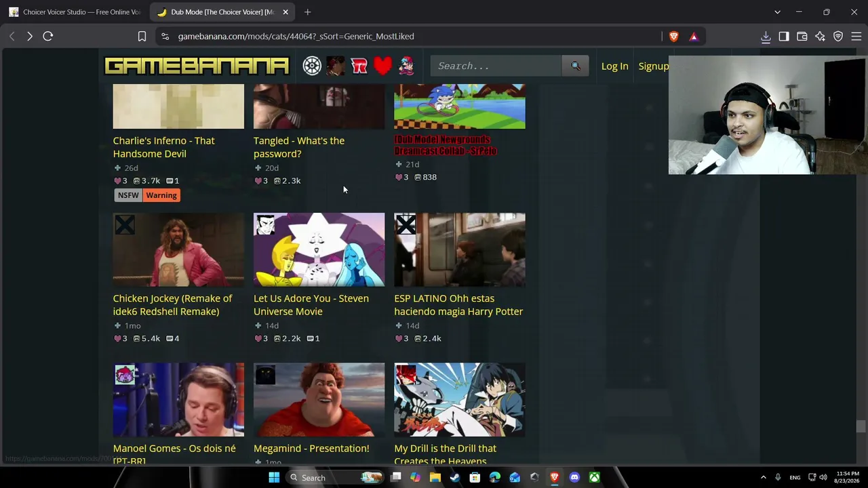Viewport: 868px width, 488px height.
Task: Open the Friday Night Funkin' game icon in header
Action: [x=406, y=66]
